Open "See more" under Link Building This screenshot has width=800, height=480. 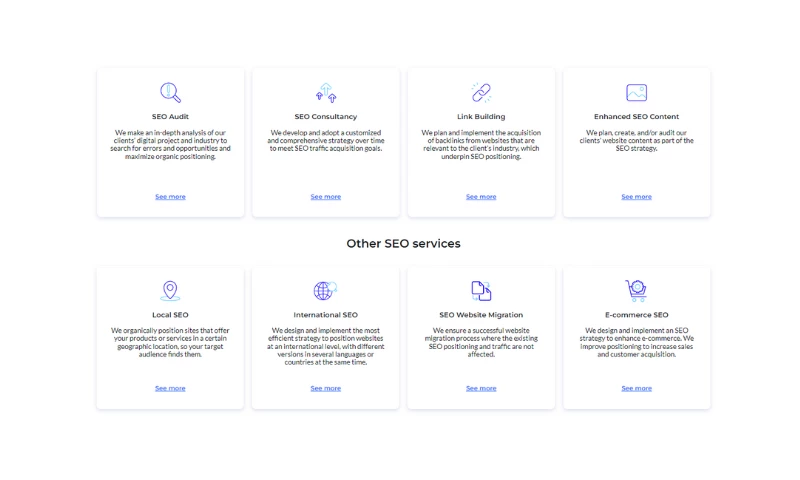481,197
